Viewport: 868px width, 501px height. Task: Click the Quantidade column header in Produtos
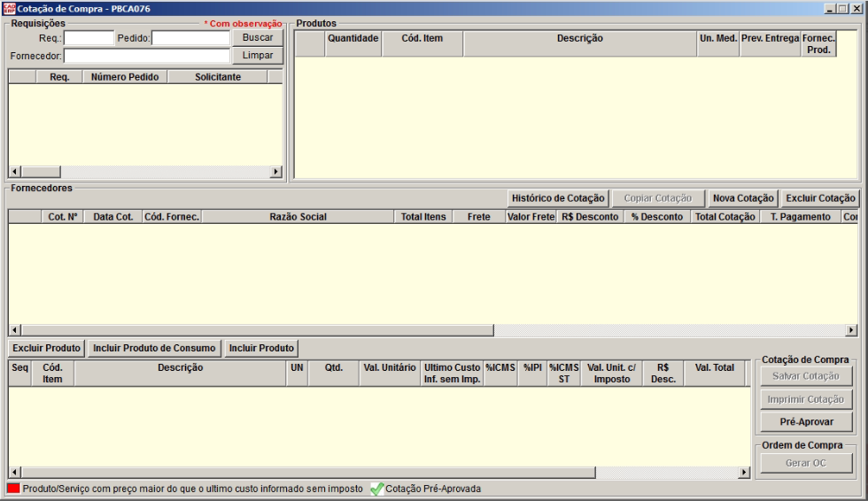click(x=353, y=43)
